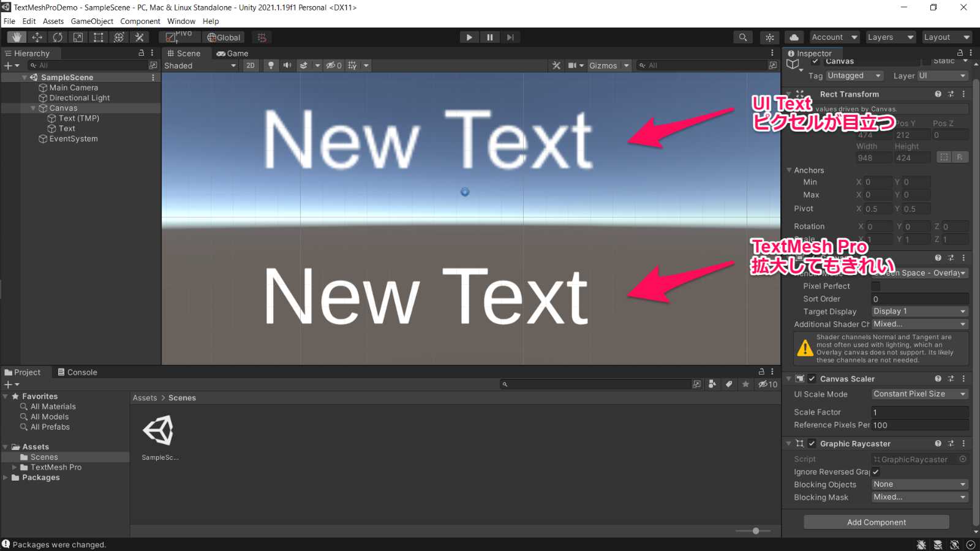Click the Add Component button
Image resolution: width=980 pixels, height=551 pixels.
tap(876, 522)
